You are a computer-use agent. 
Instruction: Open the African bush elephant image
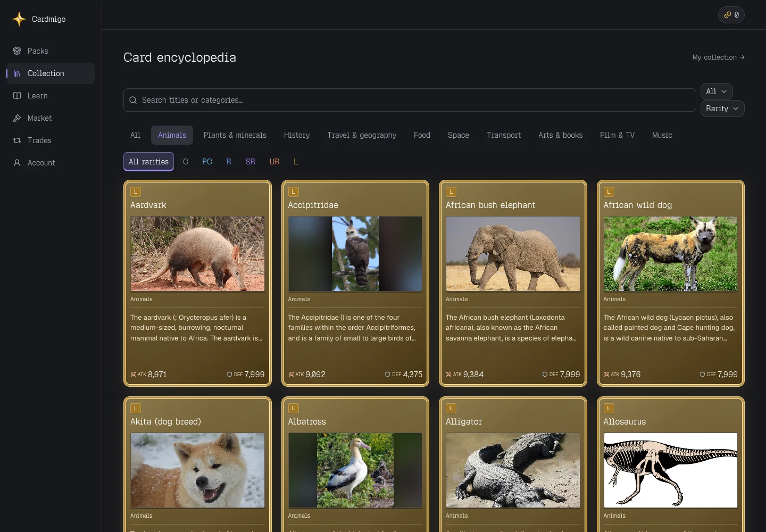point(513,254)
